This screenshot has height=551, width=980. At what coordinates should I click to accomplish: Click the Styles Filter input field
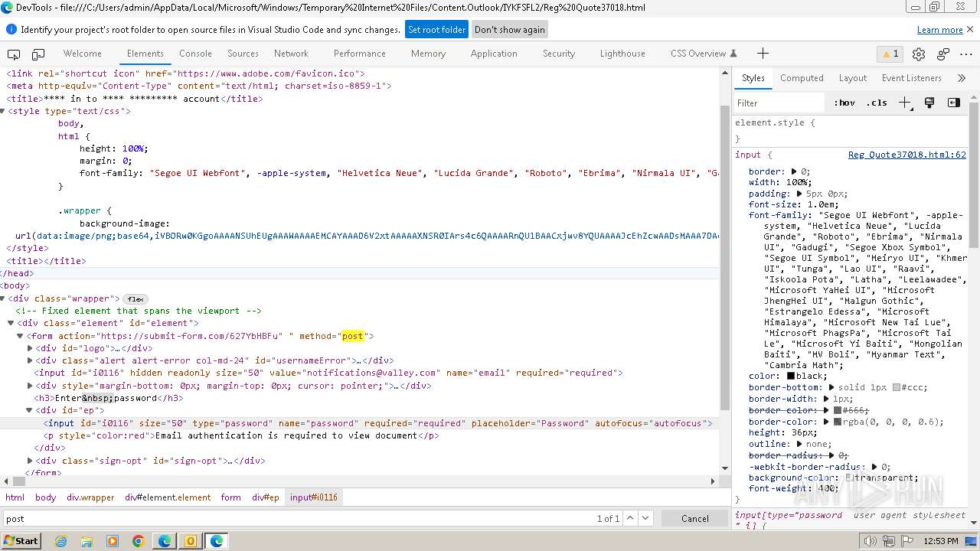(x=779, y=103)
